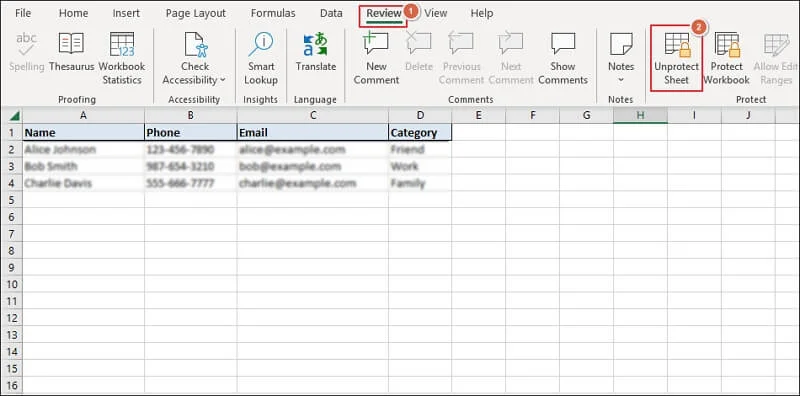Click the Charlie Davis cell

pyautogui.click(x=83, y=183)
